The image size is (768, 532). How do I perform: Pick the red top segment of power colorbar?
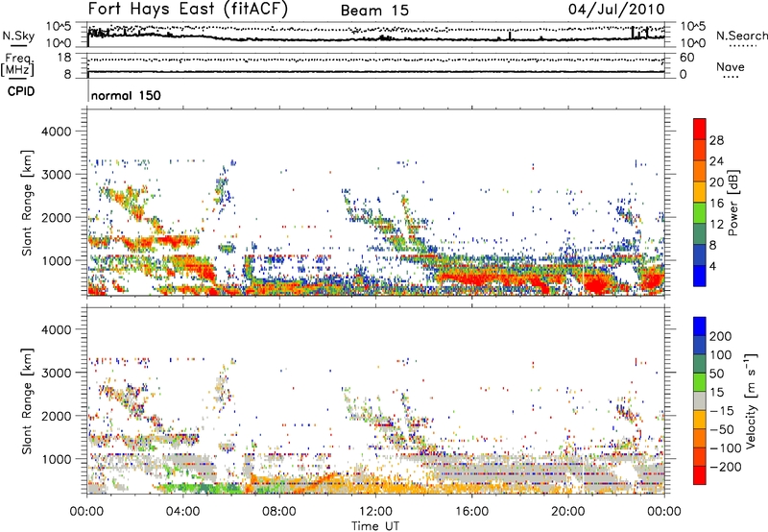coord(700,129)
